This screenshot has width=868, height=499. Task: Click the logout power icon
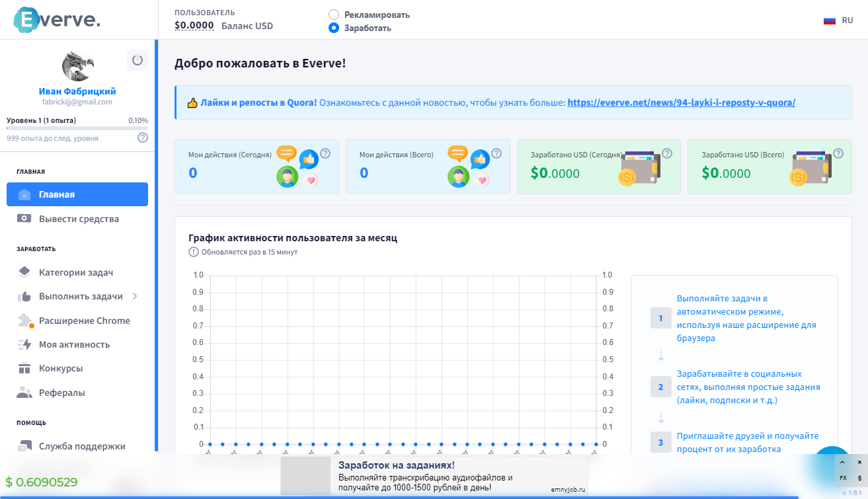(138, 60)
